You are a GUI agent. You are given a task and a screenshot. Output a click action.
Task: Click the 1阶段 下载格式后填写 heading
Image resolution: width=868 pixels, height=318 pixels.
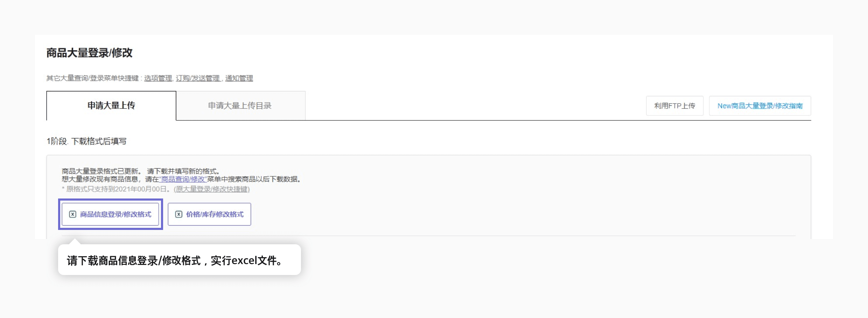86,141
